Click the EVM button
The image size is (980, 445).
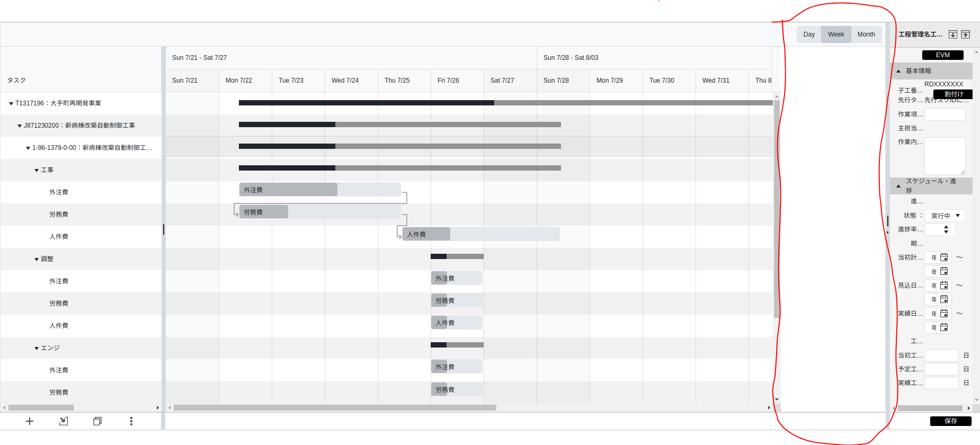[943, 55]
